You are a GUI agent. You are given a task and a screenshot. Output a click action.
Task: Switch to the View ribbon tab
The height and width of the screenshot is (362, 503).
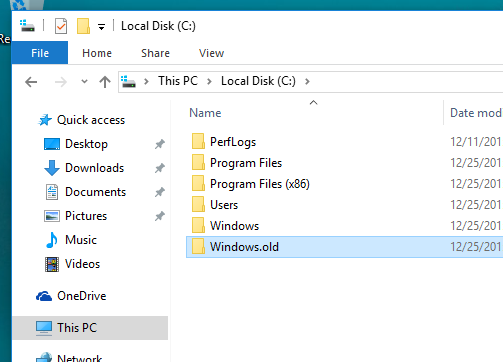[211, 53]
